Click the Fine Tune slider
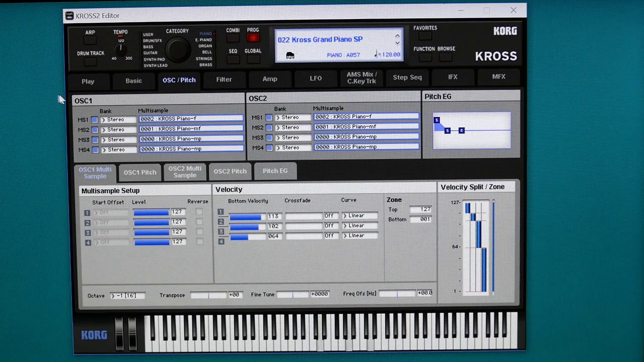 pos(293,294)
